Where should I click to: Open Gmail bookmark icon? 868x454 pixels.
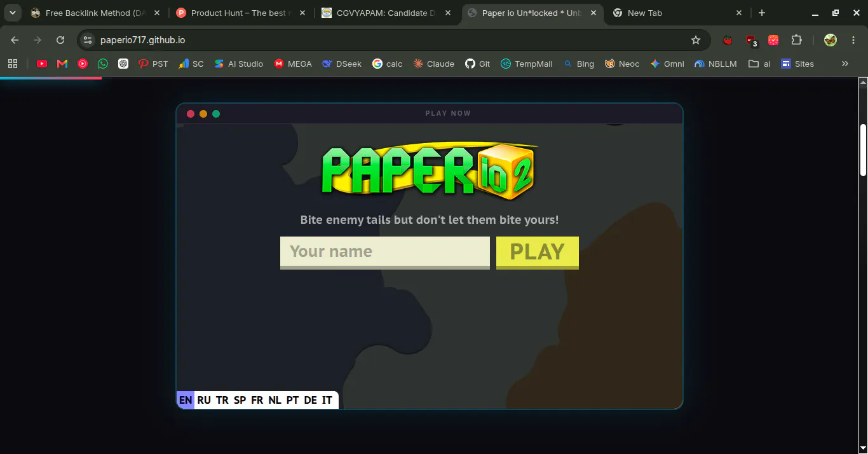[x=62, y=64]
